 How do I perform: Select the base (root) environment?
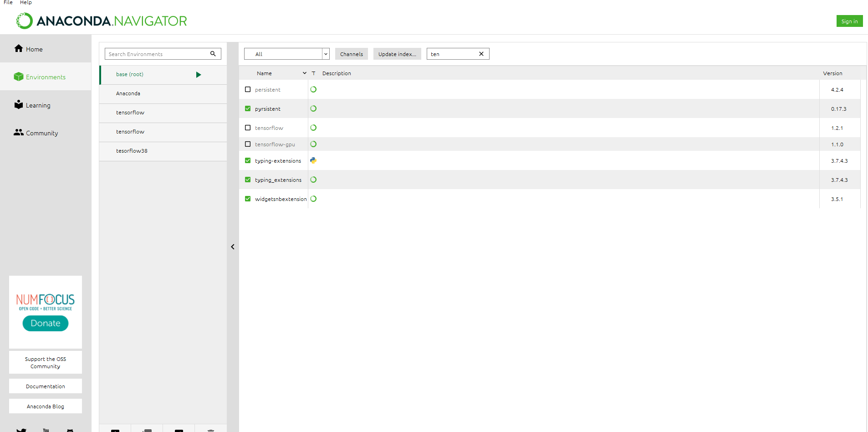click(x=163, y=75)
